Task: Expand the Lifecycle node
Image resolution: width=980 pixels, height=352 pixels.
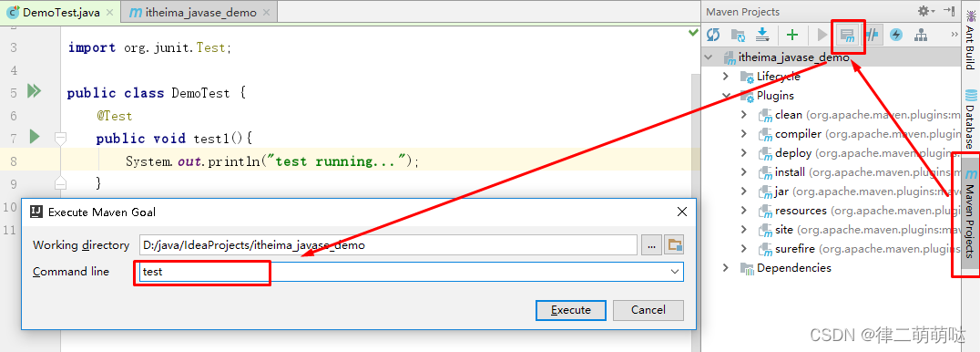Action: coord(726,77)
